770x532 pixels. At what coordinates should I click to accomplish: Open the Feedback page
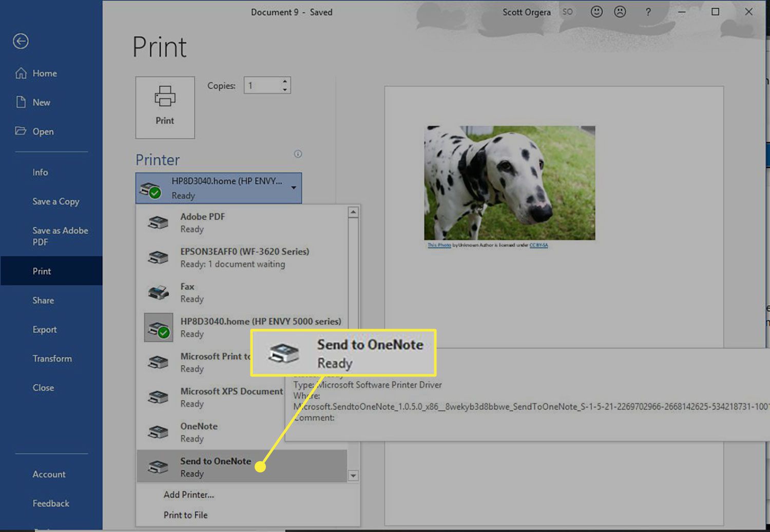[51, 504]
